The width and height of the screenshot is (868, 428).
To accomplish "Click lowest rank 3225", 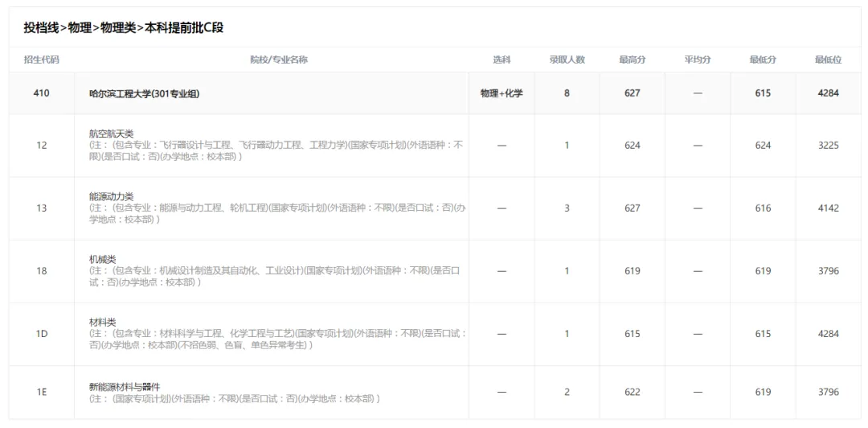I will coord(828,146).
